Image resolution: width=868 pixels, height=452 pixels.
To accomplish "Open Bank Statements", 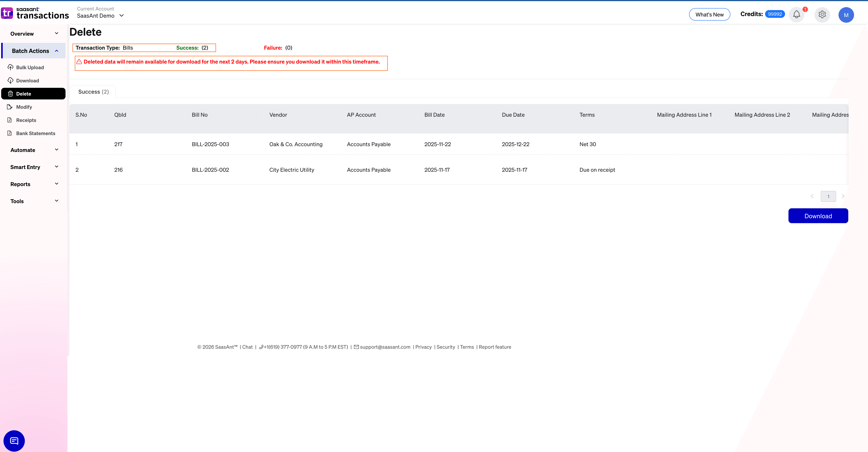I will 35,133.
